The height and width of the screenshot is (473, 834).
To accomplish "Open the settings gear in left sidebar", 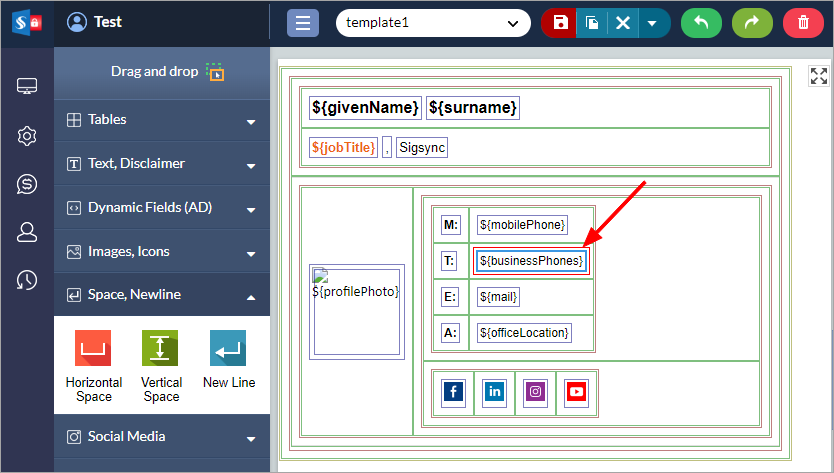I will tap(27, 136).
